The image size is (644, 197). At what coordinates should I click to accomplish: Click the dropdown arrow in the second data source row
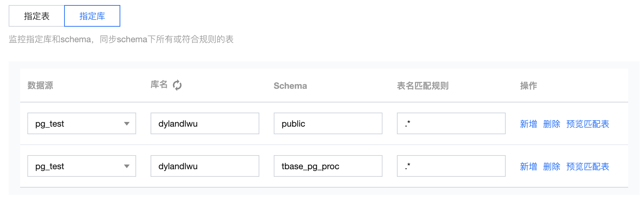click(127, 166)
